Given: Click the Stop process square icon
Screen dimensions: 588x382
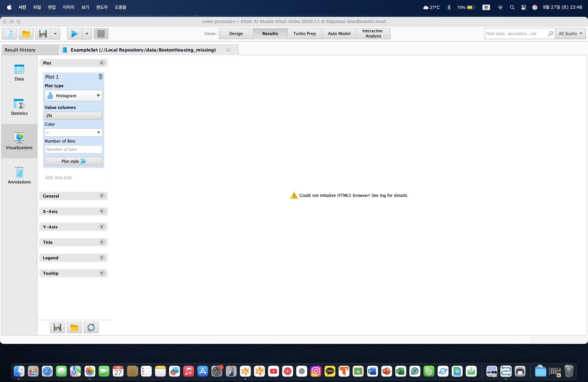Looking at the screenshot, I should (x=101, y=33).
